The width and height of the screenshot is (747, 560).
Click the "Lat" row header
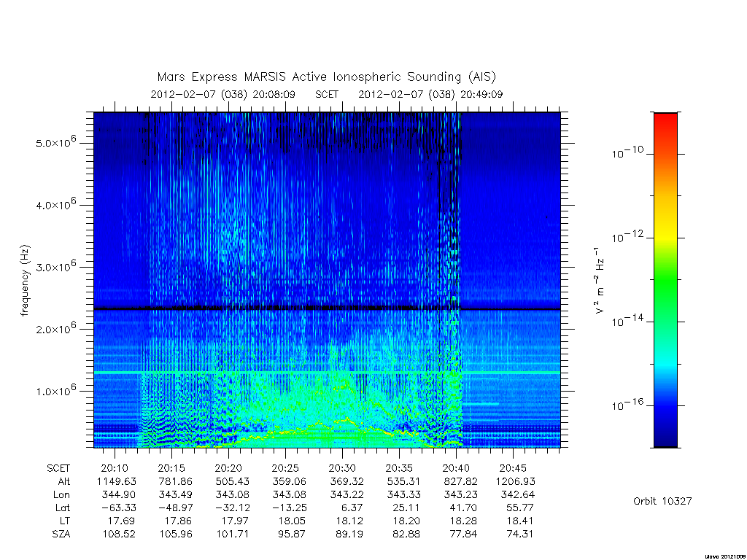coord(63,507)
